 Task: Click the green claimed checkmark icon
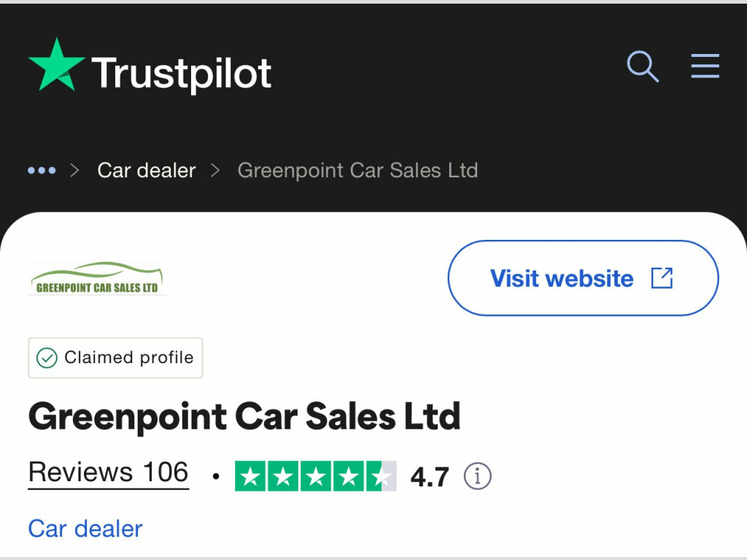[47, 358]
